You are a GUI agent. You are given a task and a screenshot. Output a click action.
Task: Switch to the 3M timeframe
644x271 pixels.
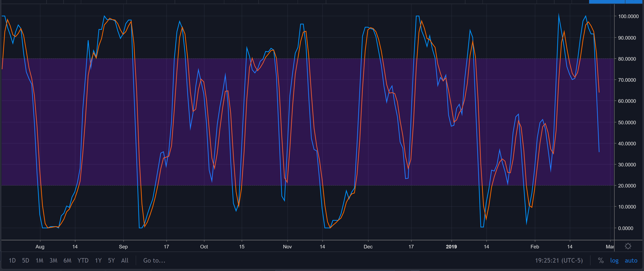pos(53,260)
